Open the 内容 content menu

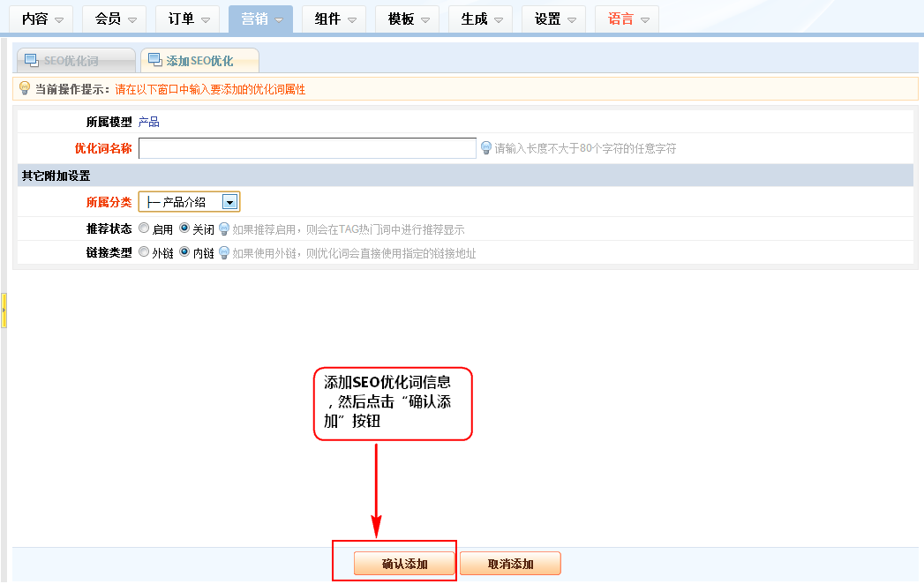click(41, 19)
